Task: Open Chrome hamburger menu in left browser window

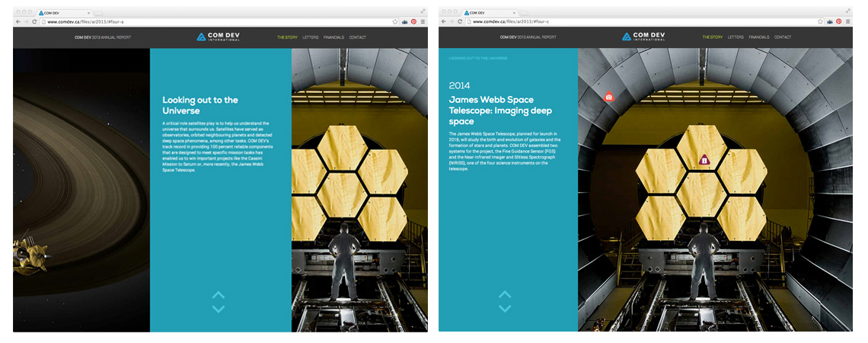Action: [x=423, y=22]
